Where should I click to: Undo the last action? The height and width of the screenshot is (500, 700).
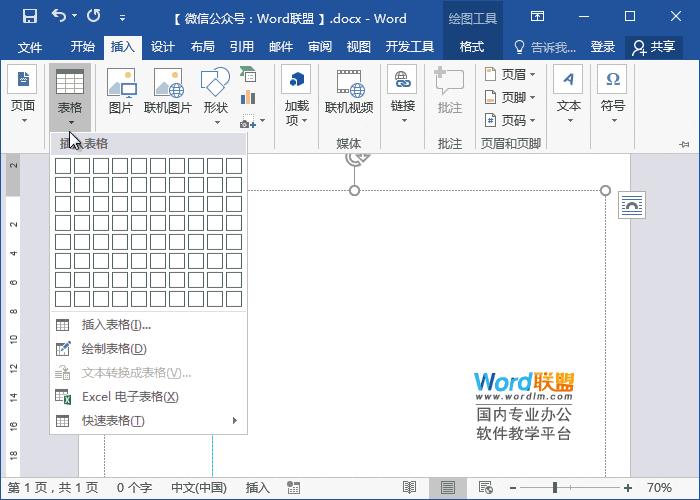pyautogui.click(x=59, y=16)
